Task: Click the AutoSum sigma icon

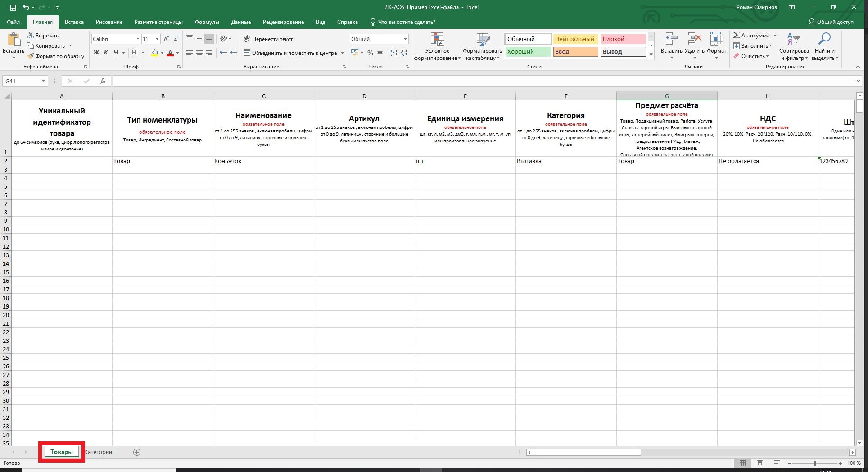Action: pyautogui.click(x=736, y=35)
